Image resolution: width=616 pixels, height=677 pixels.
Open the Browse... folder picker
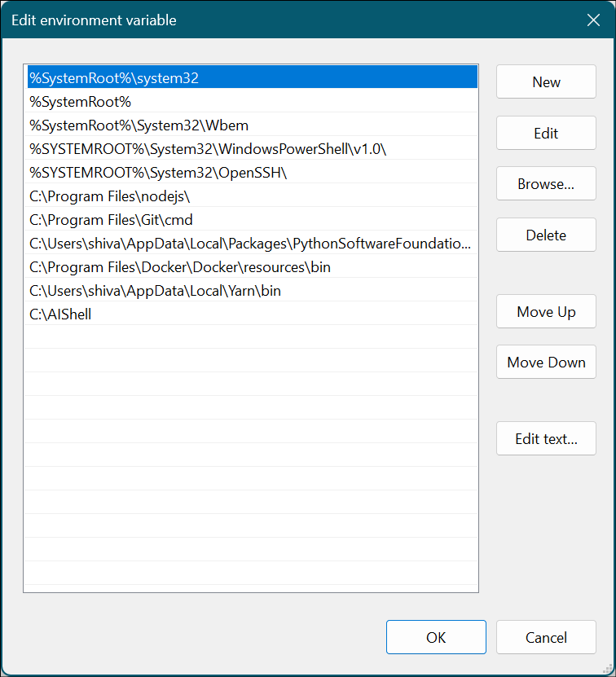[x=546, y=184]
